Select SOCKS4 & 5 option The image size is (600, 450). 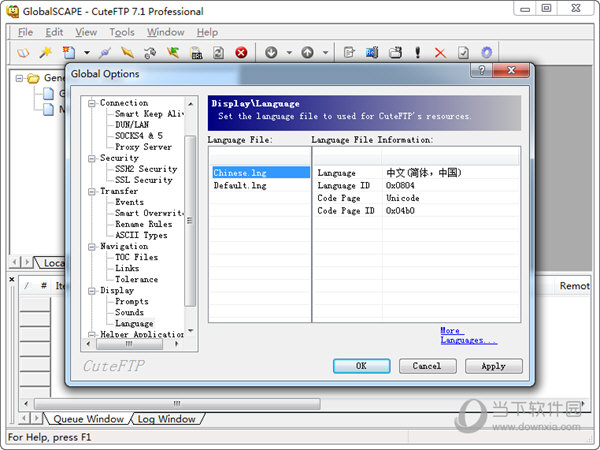[139, 136]
